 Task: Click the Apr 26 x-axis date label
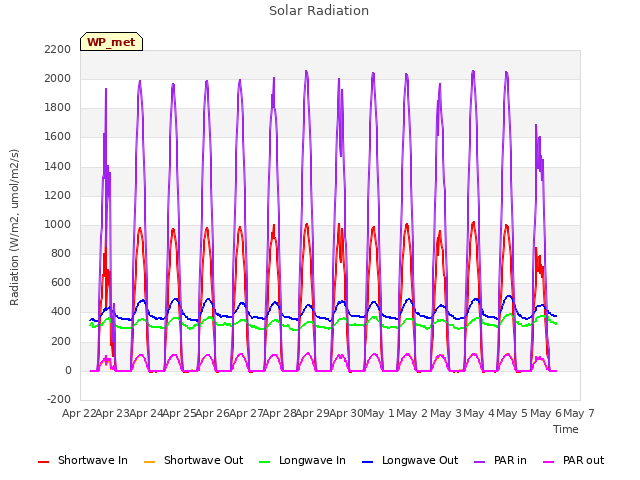tap(212, 413)
